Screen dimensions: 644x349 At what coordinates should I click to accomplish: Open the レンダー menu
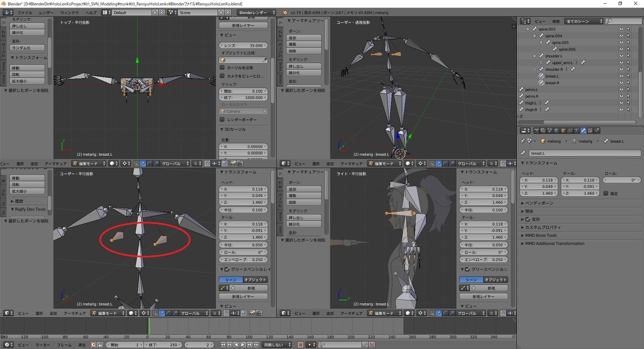coord(46,13)
